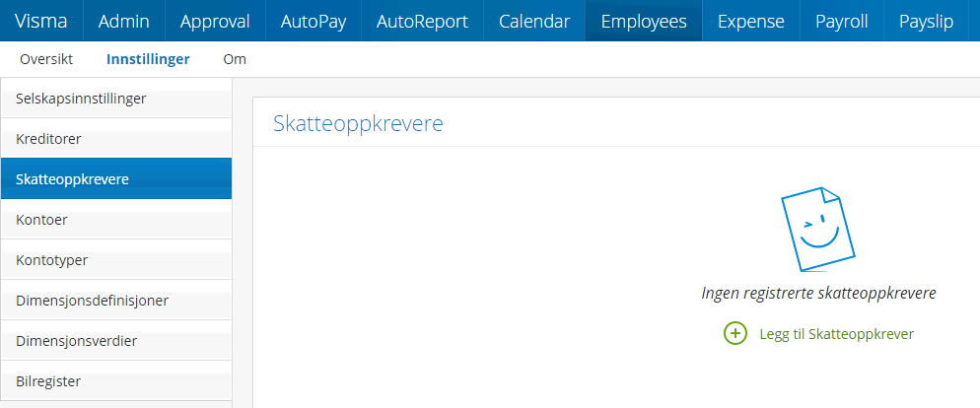980x408 pixels.
Task: Select the Employees module tab
Action: click(x=644, y=21)
